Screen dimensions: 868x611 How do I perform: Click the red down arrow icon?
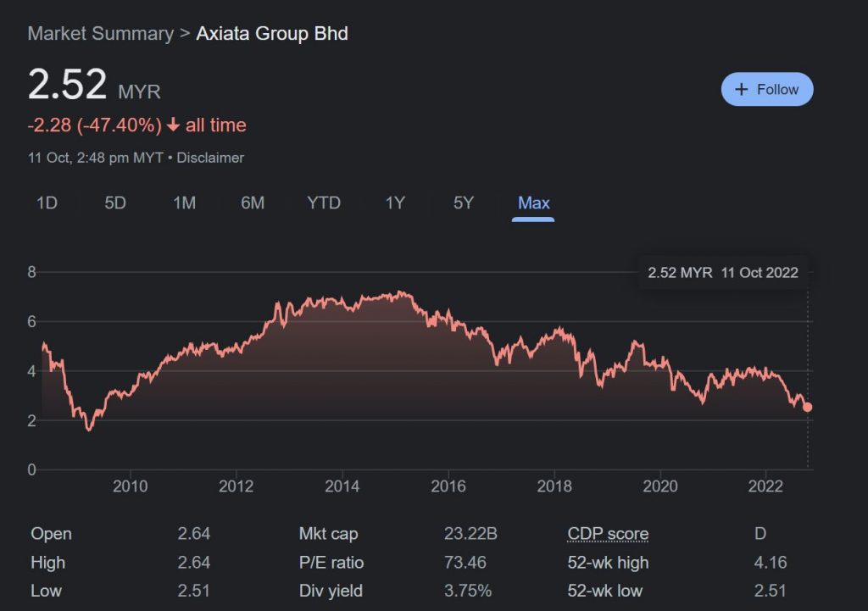pyautogui.click(x=173, y=125)
